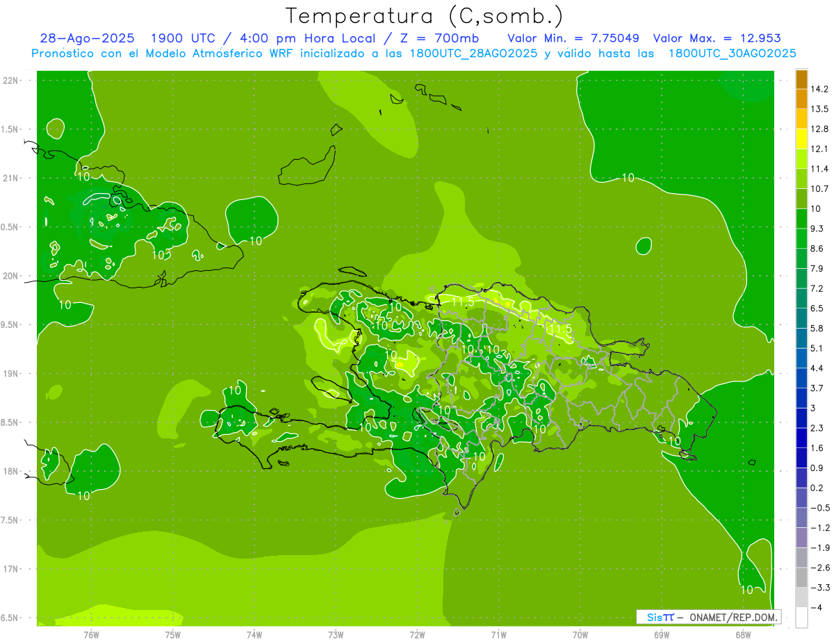
Task: Click the 70W longitude axis label
Action: [x=580, y=634]
